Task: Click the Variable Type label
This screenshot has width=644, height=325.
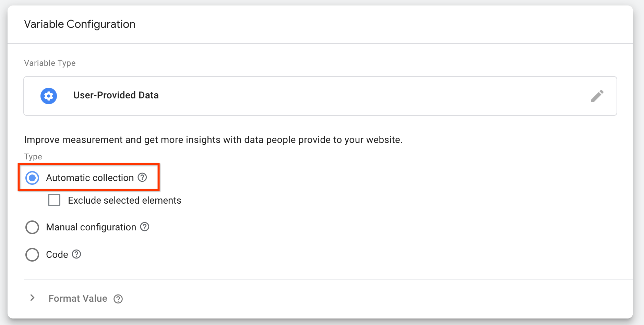Action: pyautogui.click(x=50, y=63)
